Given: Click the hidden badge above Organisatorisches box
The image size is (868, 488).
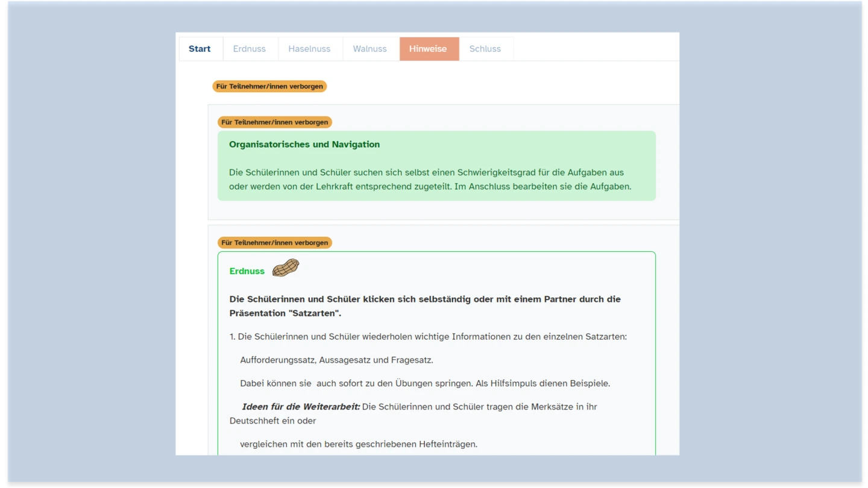Looking at the screenshot, I should (x=274, y=122).
